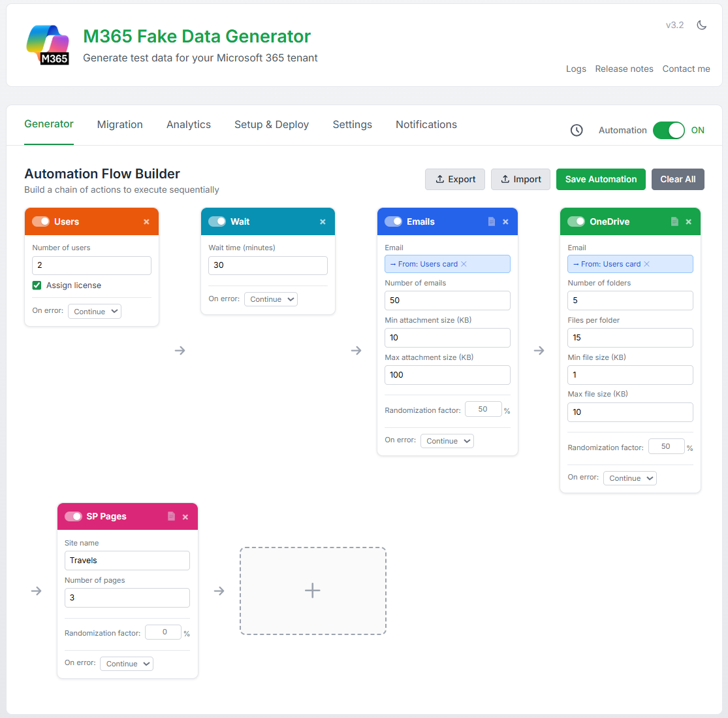Click the document icon on Emails card
This screenshot has height=718, width=728.
492,222
